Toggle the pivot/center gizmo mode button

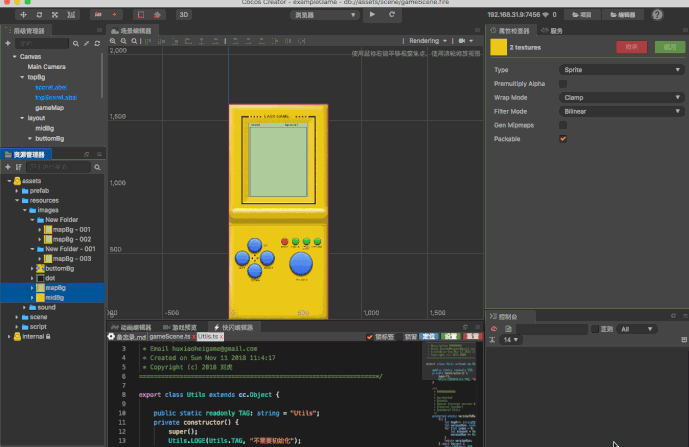point(98,15)
